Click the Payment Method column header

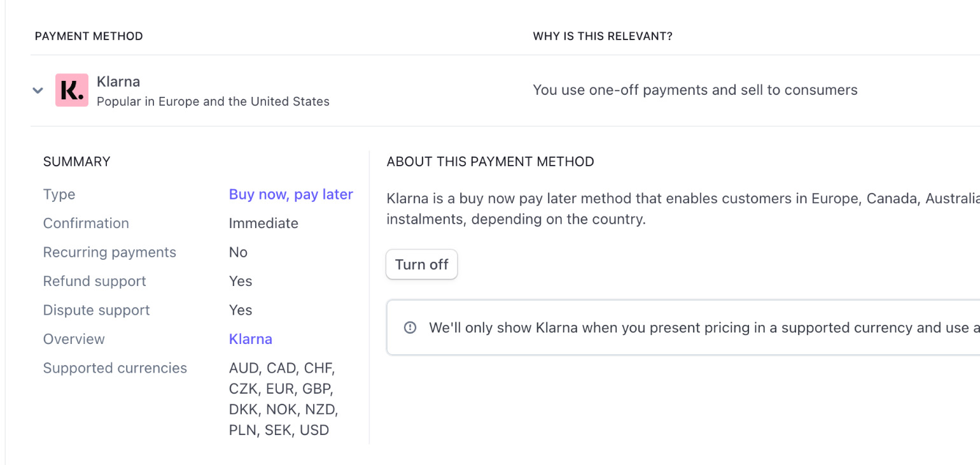pyautogui.click(x=89, y=36)
